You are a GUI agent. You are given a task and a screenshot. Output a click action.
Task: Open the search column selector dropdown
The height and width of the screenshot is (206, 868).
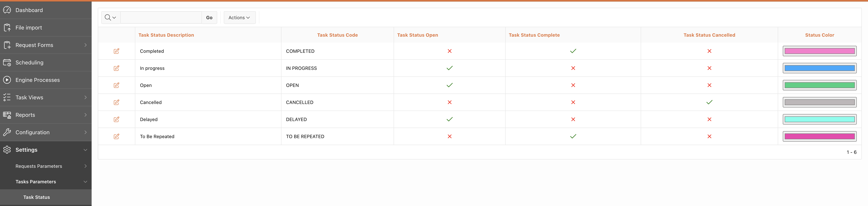pyautogui.click(x=110, y=17)
